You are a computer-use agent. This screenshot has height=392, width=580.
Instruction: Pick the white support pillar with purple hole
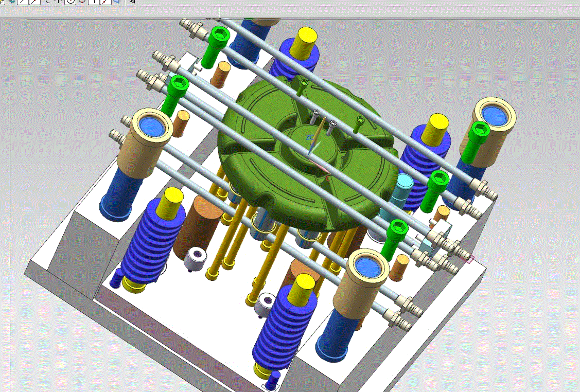coord(195,258)
